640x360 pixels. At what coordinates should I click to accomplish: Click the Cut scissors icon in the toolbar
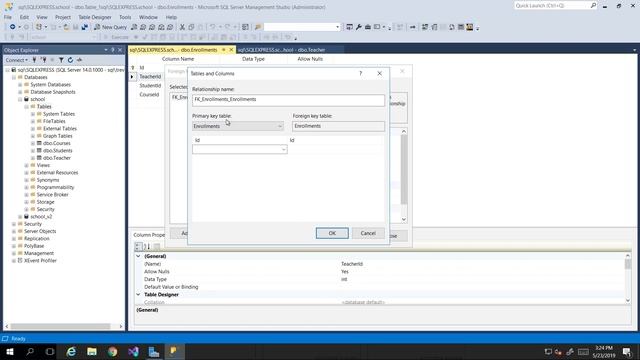coord(182,27)
